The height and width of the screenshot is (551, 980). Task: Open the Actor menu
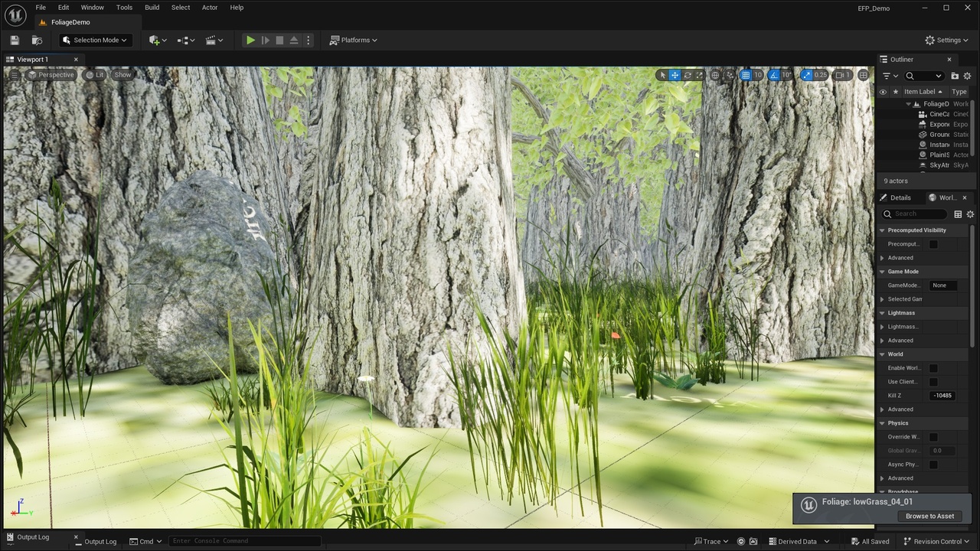pyautogui.click(x=210, y=8)
